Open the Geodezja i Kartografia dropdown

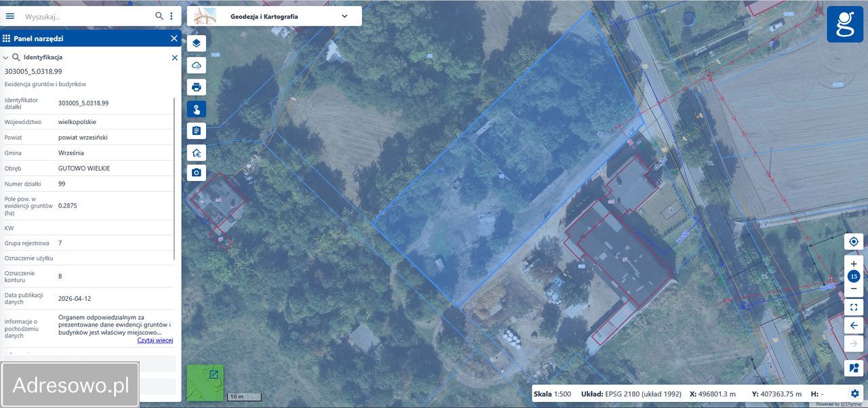pos(274,16)
